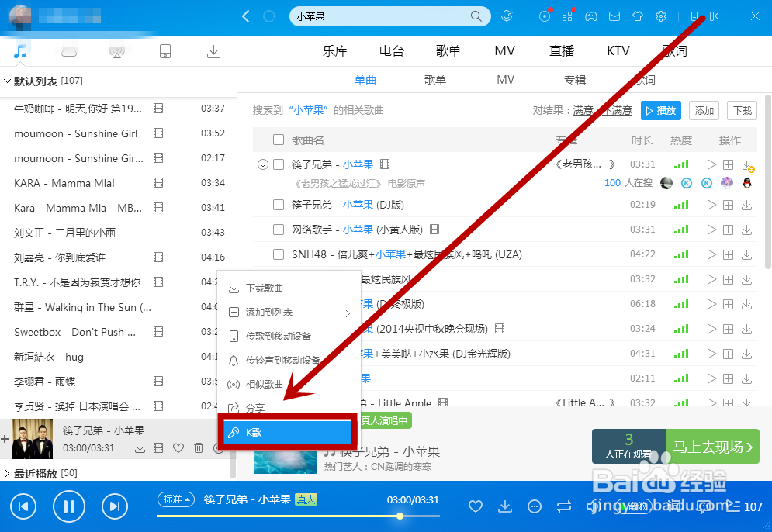Screen dimensions: 772x532
Task: Click MV icon beside 筷子兄弟 - 小苹果 result
Action: [385, 164]
